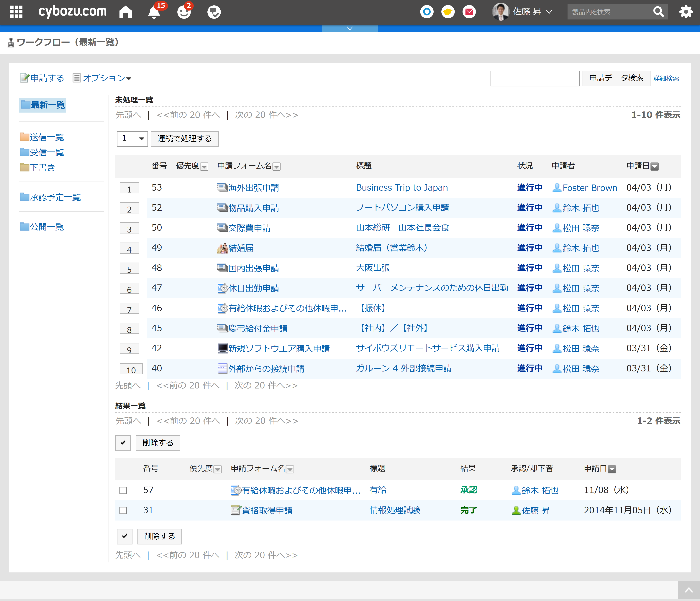Open notifications bell with 15 badge
Screen dimensions: 700x601
point(154,12)
